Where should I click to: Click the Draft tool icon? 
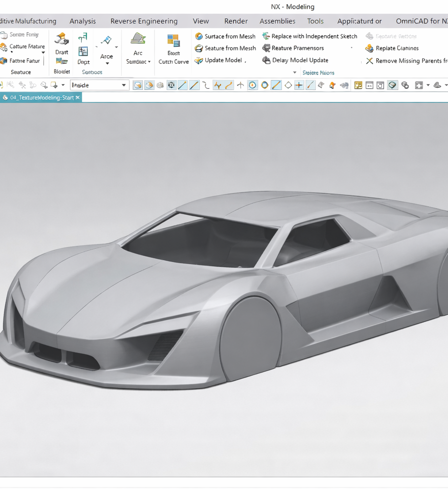pos(62,39)
